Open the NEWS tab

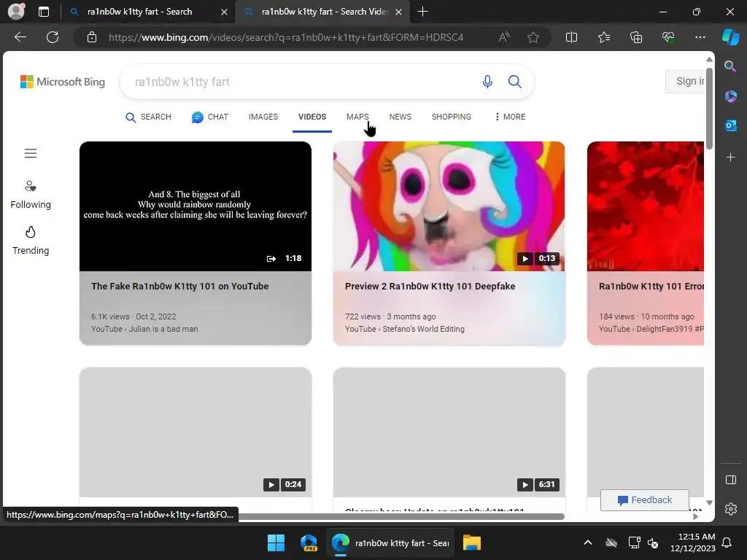click(400, 117)
